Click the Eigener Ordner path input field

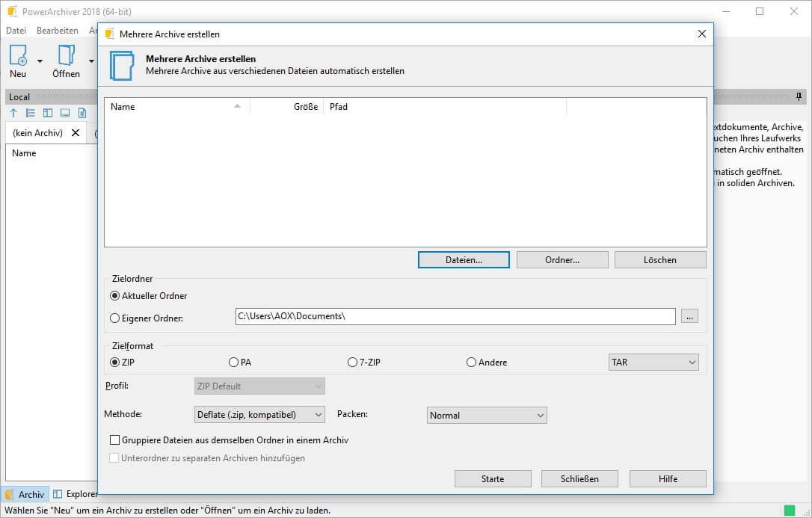(x=455, y=317)
